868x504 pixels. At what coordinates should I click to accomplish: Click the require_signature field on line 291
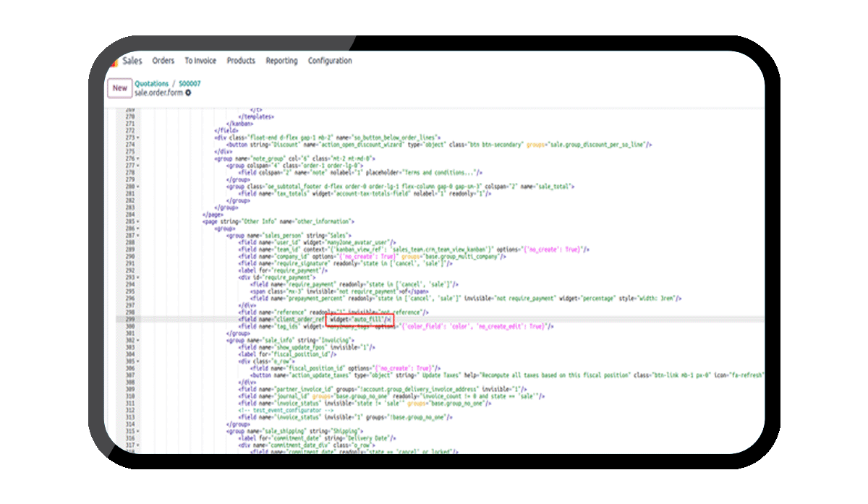345,263
